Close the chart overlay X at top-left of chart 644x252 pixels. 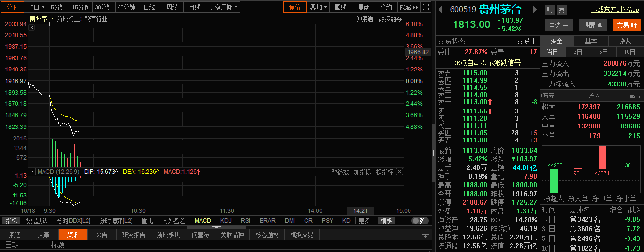coord(31,28)
